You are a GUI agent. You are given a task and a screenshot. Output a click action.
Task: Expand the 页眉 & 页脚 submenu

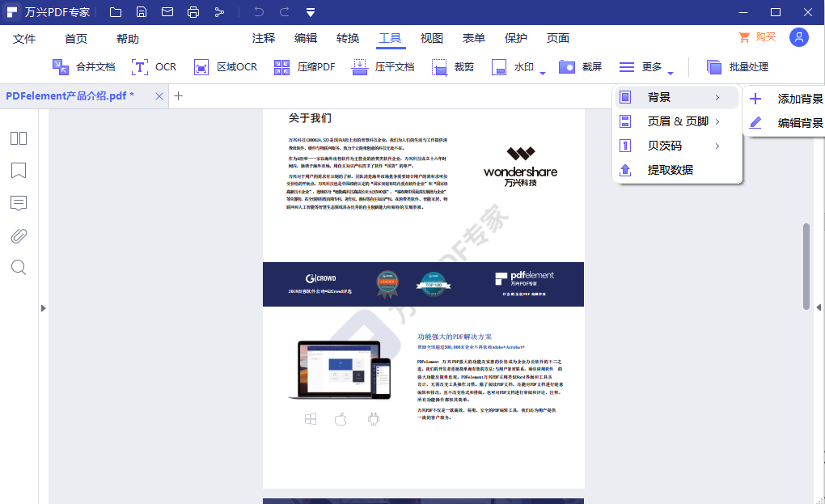click(677, 122)
